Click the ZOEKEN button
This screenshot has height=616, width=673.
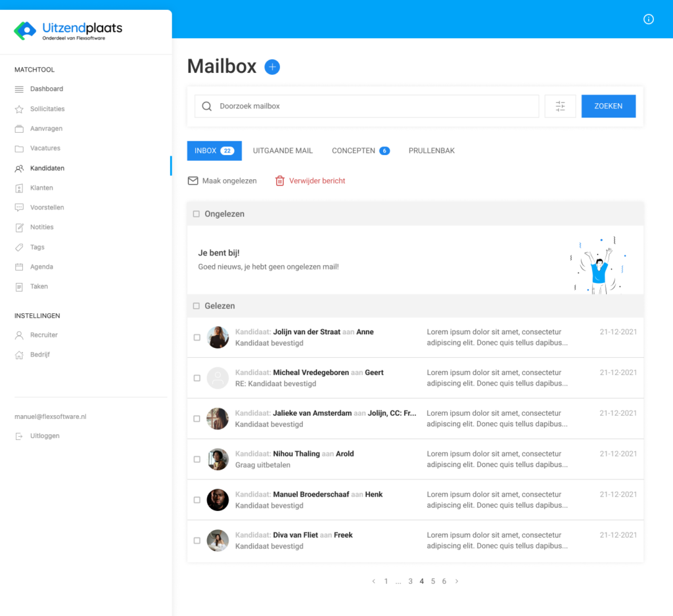[608, 106]
